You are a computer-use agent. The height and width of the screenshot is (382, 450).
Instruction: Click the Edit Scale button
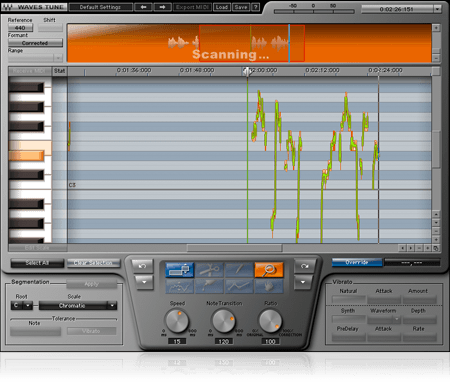pos(38,248)
